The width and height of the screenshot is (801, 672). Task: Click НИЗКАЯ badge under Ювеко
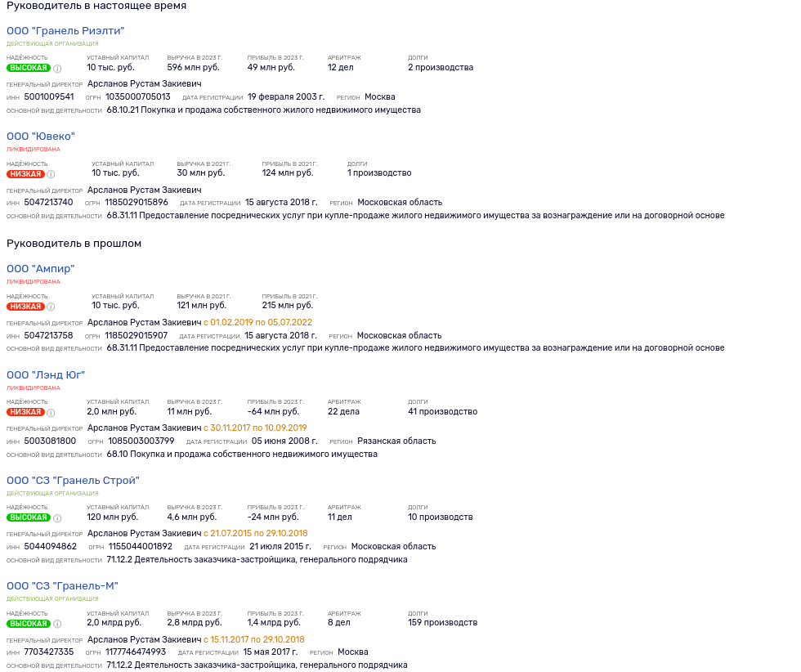click(x=25, y=174)
